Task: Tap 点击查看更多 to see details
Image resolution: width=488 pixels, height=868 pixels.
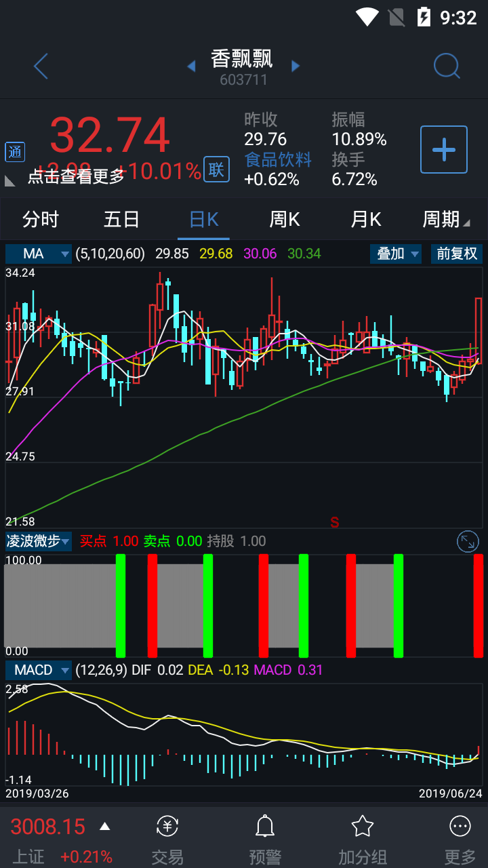Action: click(77, 176)
